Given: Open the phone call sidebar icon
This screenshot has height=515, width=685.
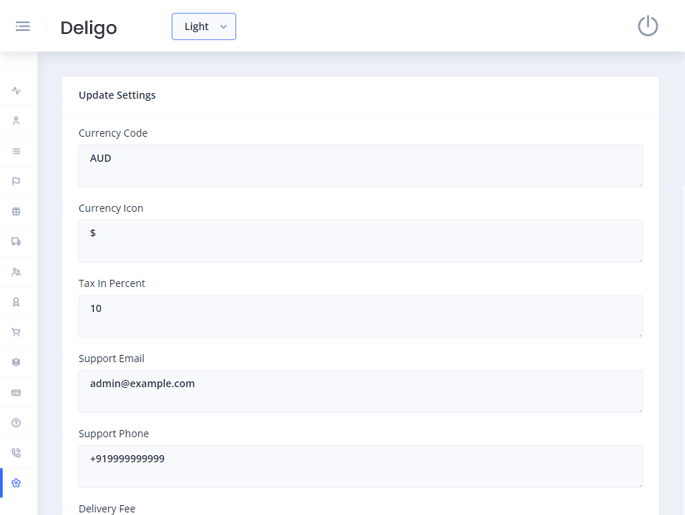Looking at the screenshot, I should (x=16, y=453).
